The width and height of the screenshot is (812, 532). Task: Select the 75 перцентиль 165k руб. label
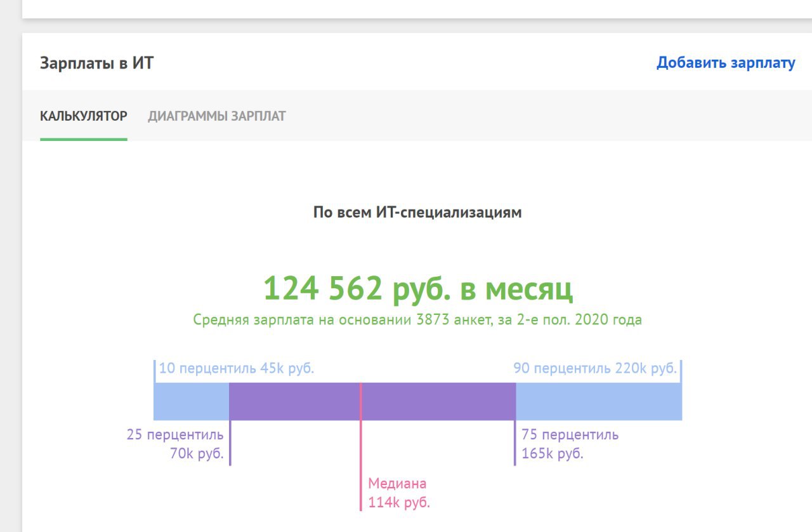tap(570, 444)
